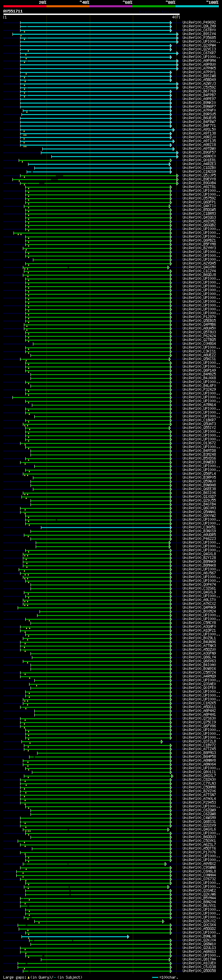Click the short cyan bar of UniRef100_B9NL08
This screenshot has width=222, height=980.
[x=75, y=937]
